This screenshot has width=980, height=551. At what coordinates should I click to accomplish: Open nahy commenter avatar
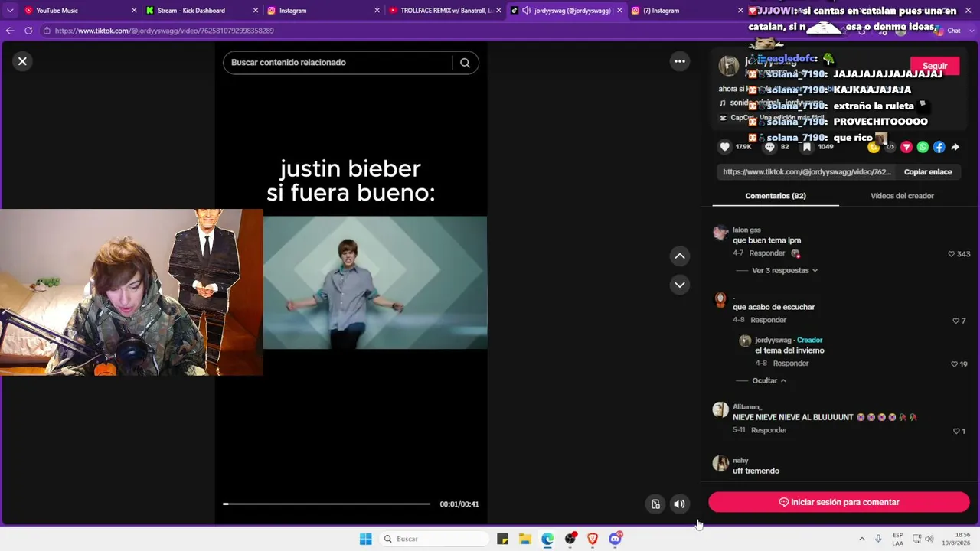pyautogui.click(x=720, y=463)
